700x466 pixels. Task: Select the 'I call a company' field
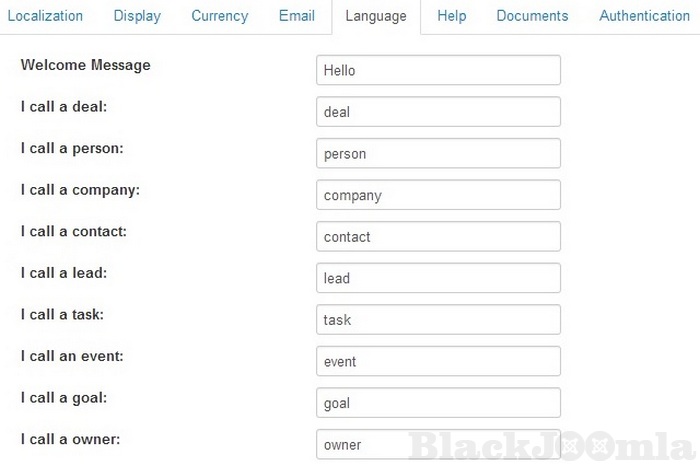tap(438, 195)
